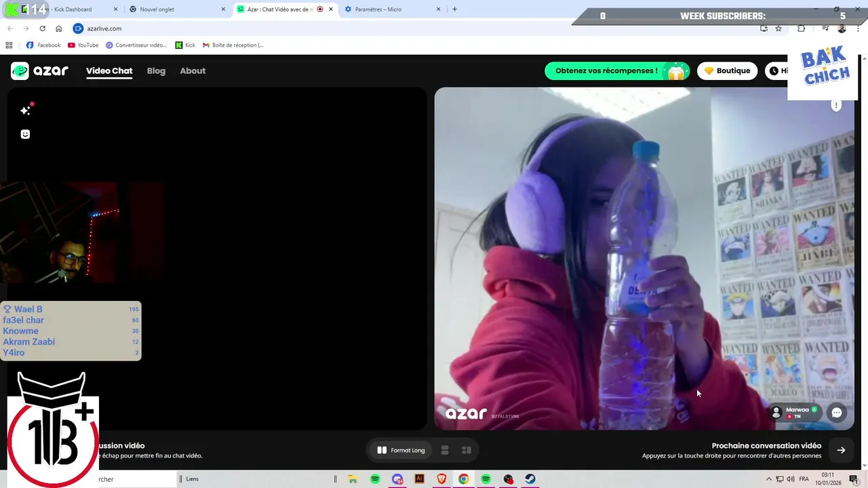This screenshot has width=868, height=488.
Task: Open the Blog nav item
Action: (x=156, y=70)
